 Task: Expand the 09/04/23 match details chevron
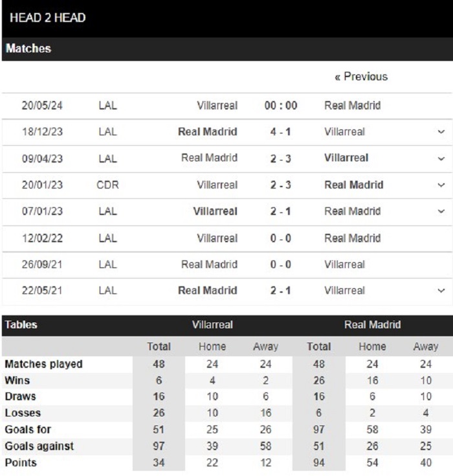441,159
